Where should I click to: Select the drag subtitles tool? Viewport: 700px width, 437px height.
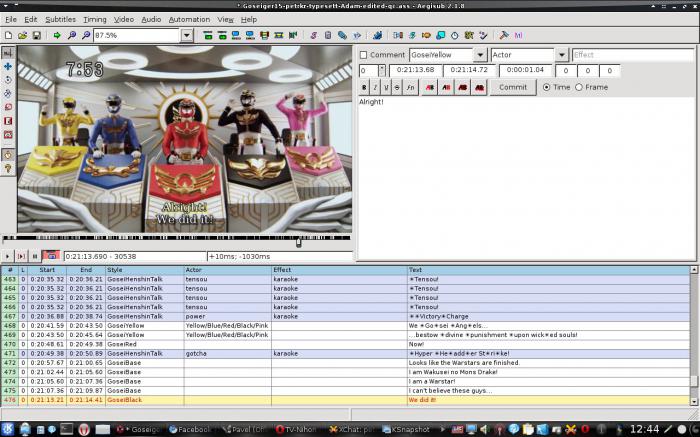click(x=8, y=66)
